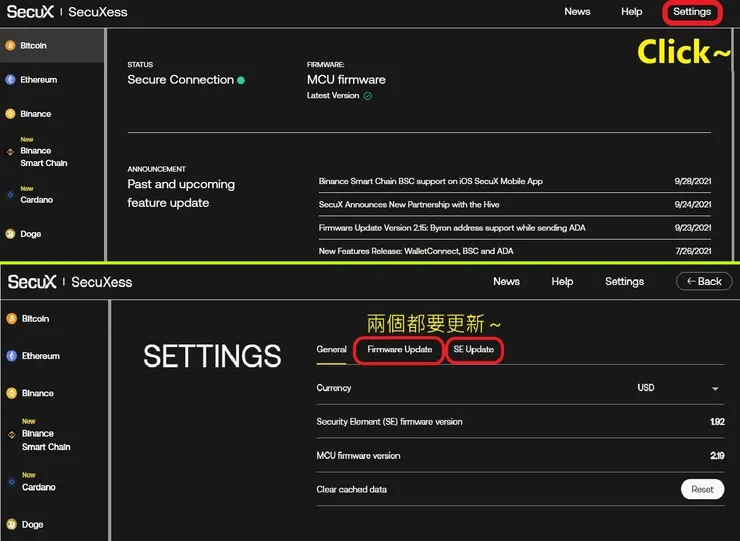This screenshot has width=740, height=541.
Task: Select Binance label in Settings window sidebar
Action: click(x=37, y=393)
